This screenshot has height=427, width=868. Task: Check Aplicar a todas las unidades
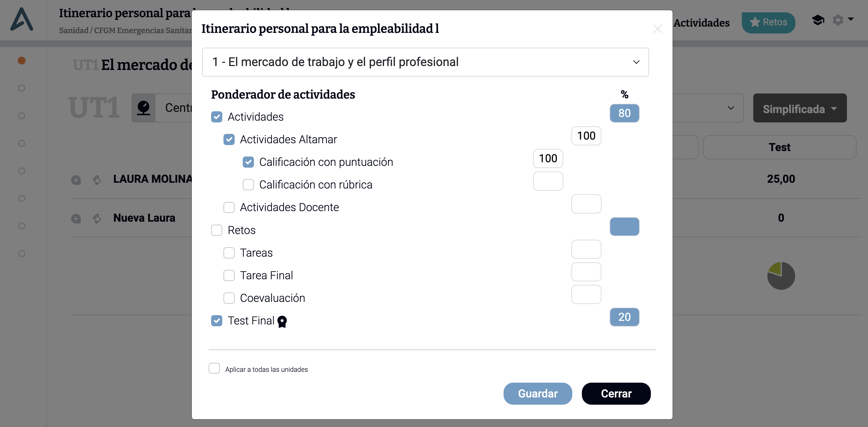pyautogui.click(x=214, y=368)
